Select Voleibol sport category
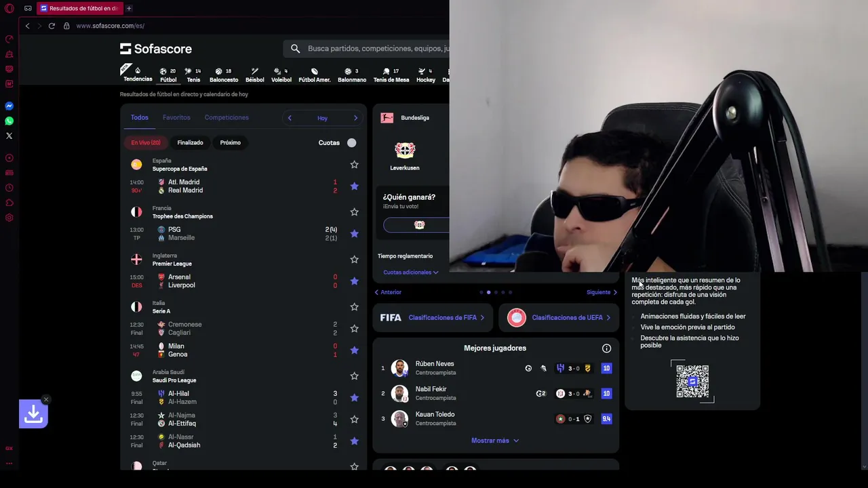868x488 pixels. pos(281,75)
